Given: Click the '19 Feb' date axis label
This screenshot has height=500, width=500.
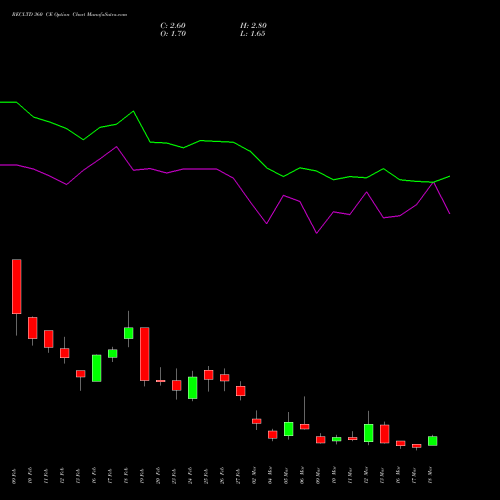Looking at the screenshot, I should pyautogui.click(x=142, y=476).
